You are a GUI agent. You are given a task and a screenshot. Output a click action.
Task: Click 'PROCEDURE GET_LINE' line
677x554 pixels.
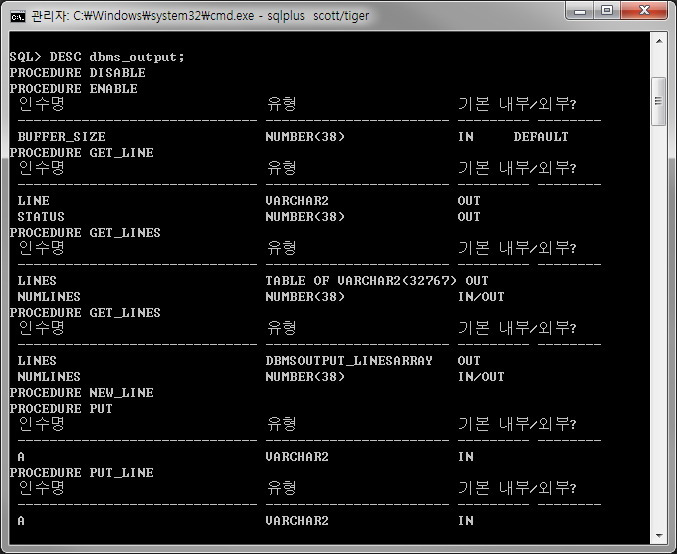[x=82, y=152]
